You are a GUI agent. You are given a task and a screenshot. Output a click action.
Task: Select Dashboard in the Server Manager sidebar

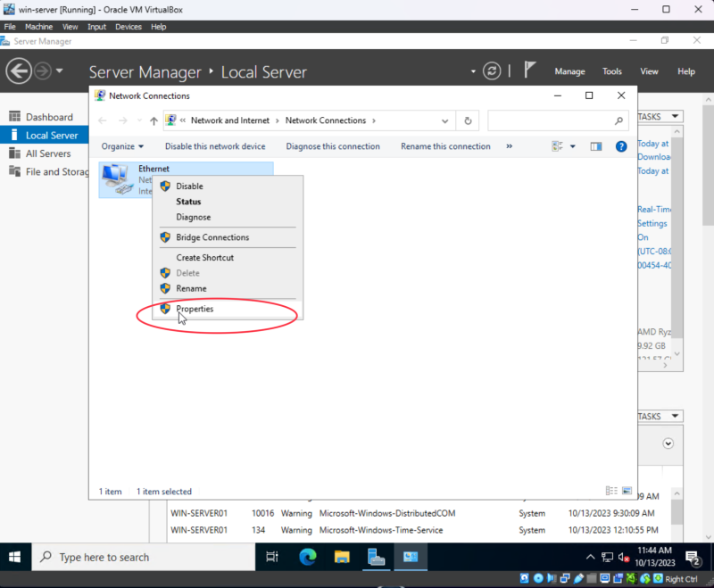coord(49,117)
